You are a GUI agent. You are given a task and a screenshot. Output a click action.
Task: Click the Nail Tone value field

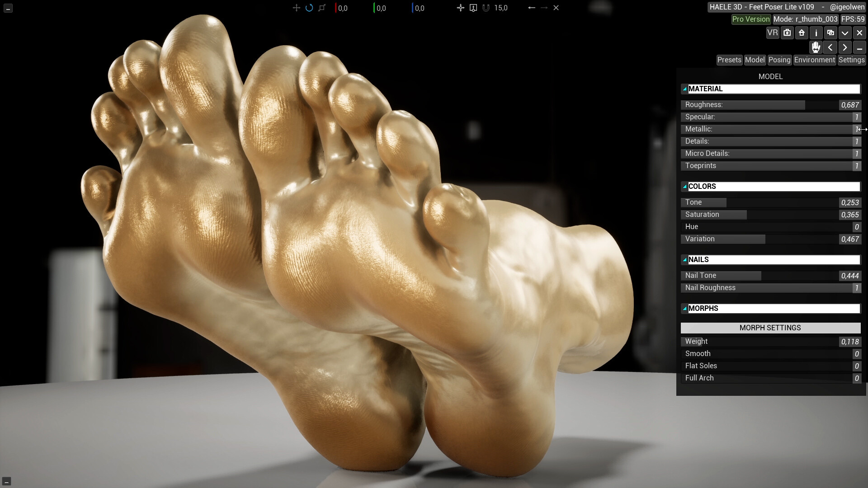tap(849, 276)
